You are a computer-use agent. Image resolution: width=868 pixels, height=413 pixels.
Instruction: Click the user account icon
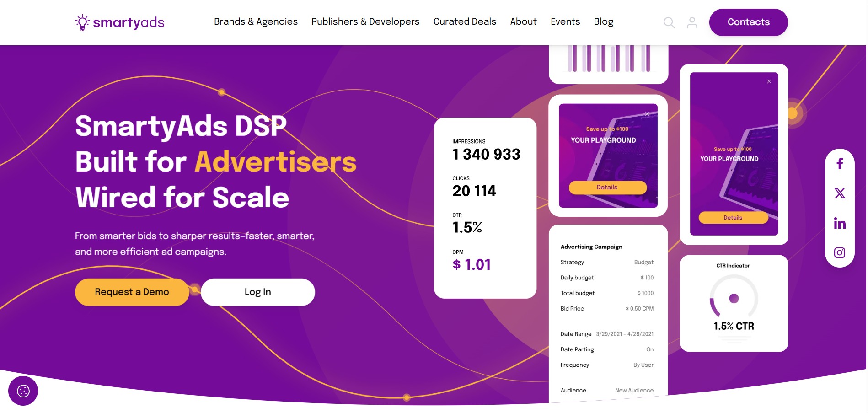[691, 22]
